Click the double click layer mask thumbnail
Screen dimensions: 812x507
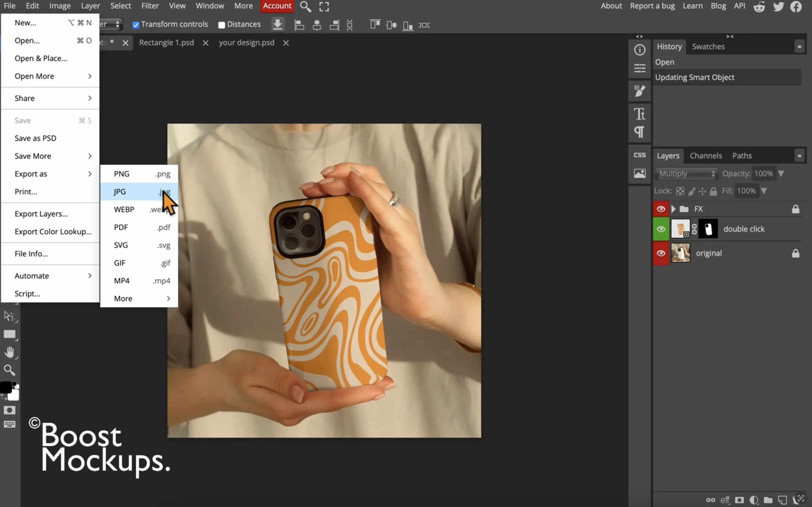point(707,229)
